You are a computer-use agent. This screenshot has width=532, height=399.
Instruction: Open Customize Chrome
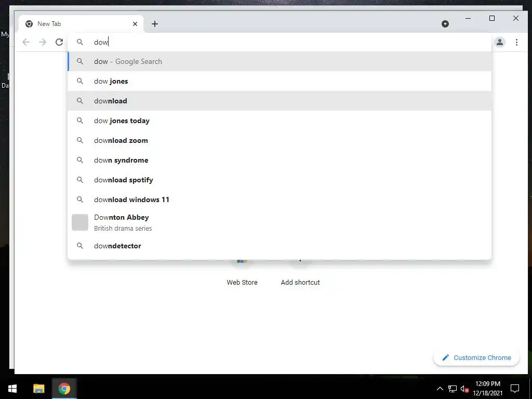pos(476,357)
